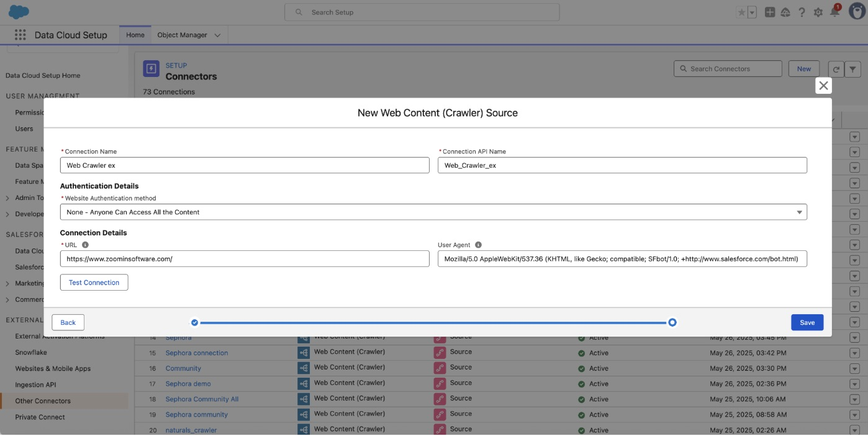The height and width of the screenshot is (436, 868).
Task: Open the notifications bell
Action: pyautogui.click(x=835, y=12)
